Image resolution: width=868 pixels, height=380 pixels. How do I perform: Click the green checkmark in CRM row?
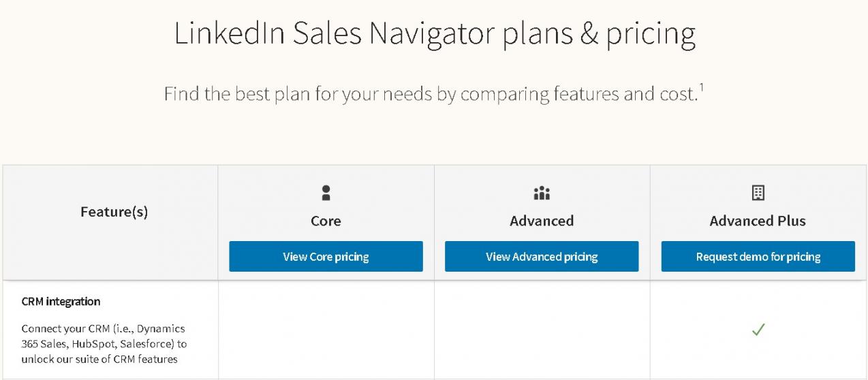click(758, 330)
